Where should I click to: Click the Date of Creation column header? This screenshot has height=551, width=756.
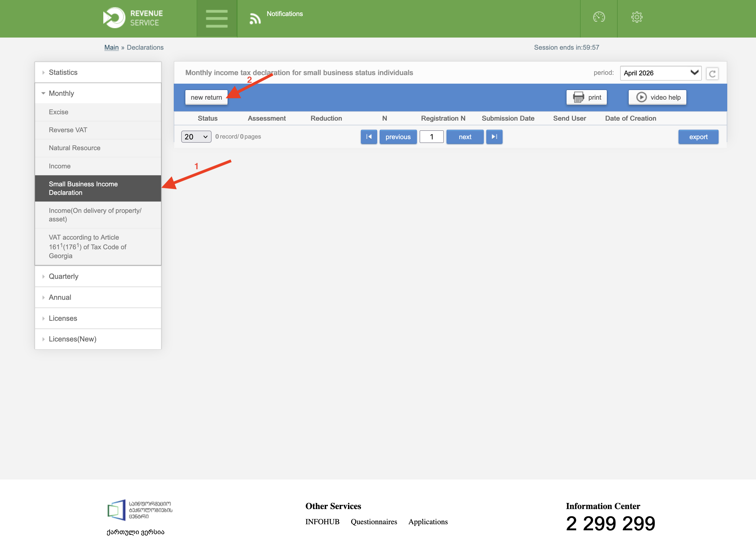coord(631,118)
